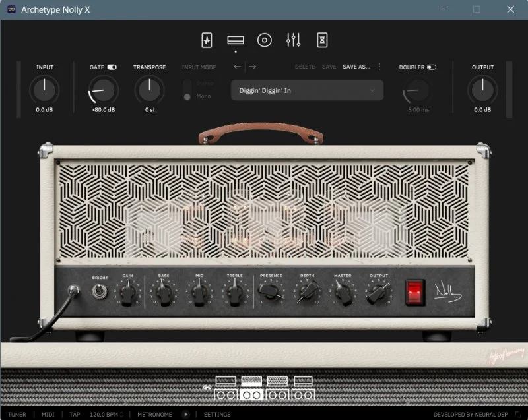Click the amp PRESENCE knob
The height and width of the screenshot is (420, 528).
(271, 292)
